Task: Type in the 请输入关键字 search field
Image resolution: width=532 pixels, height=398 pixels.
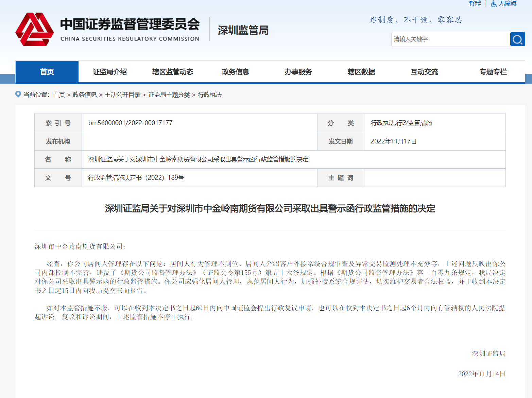Action: 450,39
